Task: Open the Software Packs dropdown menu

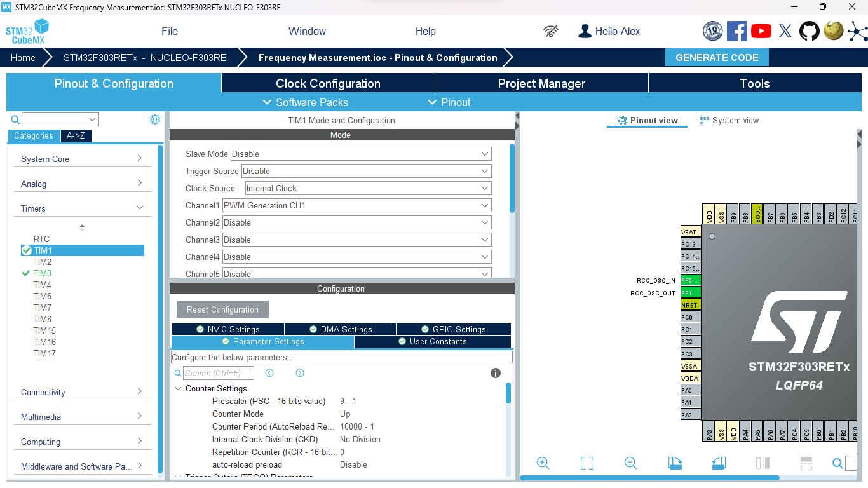Action: [306, 102]
